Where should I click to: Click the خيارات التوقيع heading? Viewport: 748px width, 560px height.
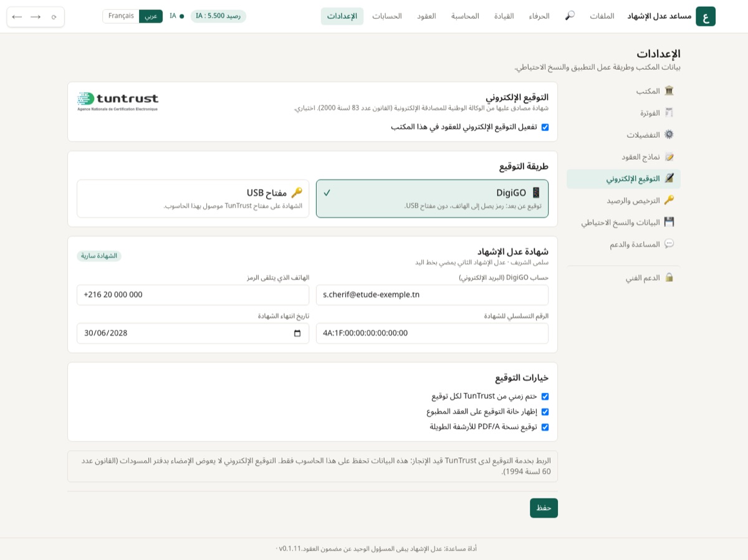[522, 378]
